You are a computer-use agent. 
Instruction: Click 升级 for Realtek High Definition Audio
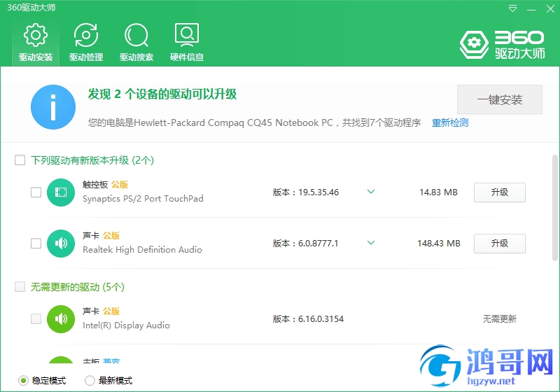pyautogui.click(x=500, y=244)
